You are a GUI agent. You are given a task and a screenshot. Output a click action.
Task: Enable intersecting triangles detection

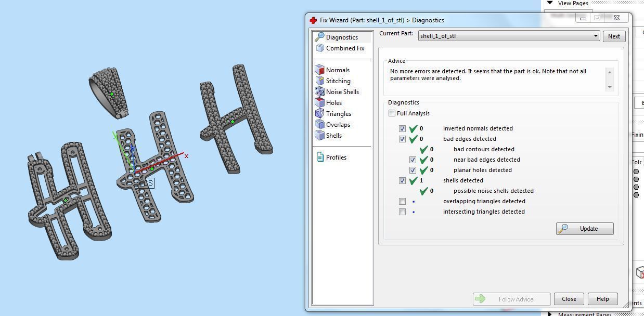click(x=402, y=212)
